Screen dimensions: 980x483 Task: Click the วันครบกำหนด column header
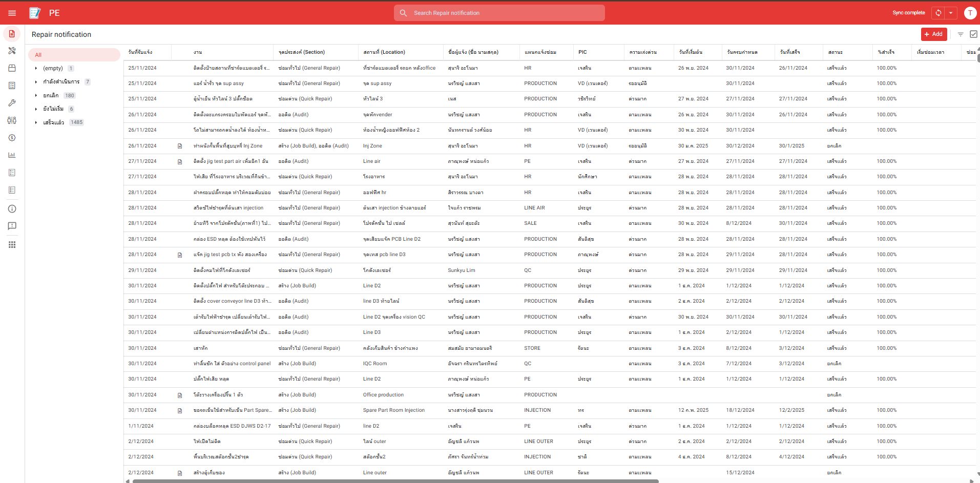(748, 52)
